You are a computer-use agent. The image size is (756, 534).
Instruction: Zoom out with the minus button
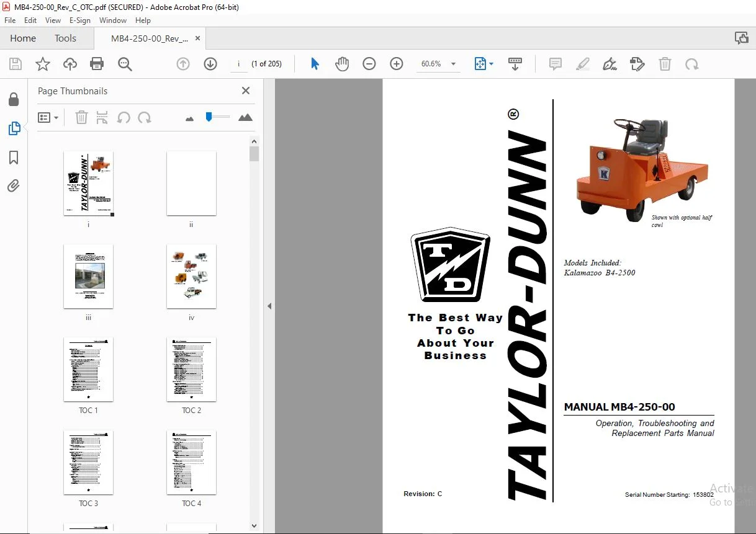[x=369, y=64]
